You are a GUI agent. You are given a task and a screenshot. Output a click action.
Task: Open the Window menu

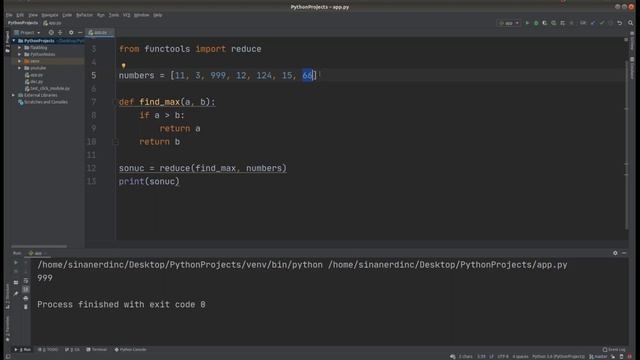[x=142, y=15]
